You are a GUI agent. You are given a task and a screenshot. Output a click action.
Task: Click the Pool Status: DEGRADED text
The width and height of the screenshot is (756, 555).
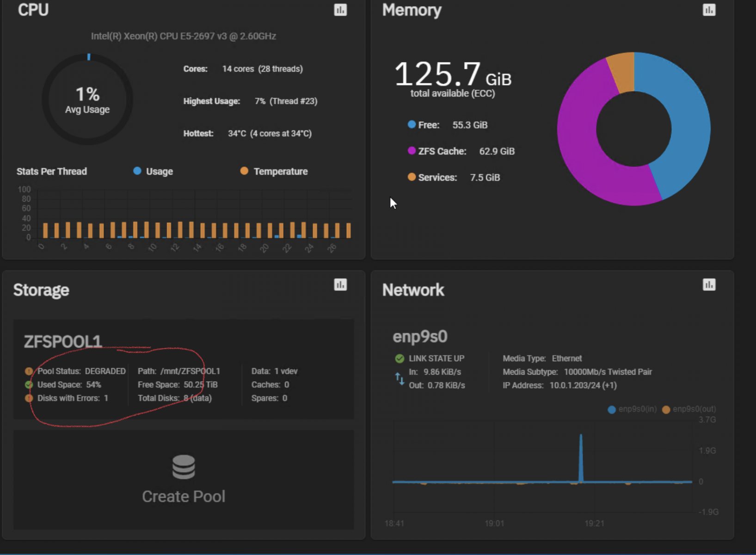[81, 371]
